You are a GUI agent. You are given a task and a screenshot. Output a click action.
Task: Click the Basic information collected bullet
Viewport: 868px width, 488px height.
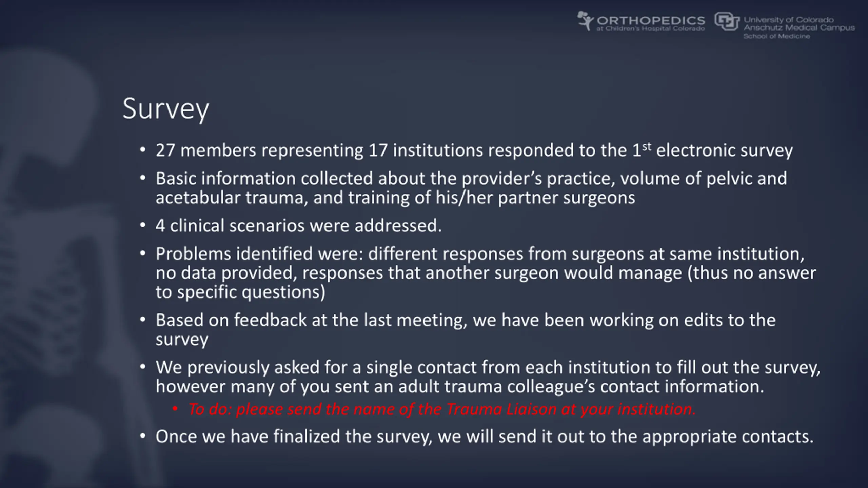pyautogui.click(x=471, y=188)
